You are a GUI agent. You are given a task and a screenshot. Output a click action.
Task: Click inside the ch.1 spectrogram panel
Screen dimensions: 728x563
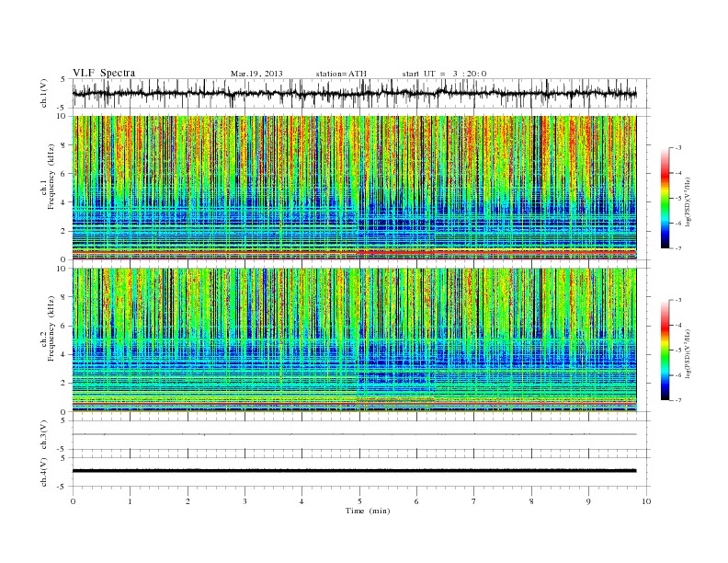coord(354,188)
